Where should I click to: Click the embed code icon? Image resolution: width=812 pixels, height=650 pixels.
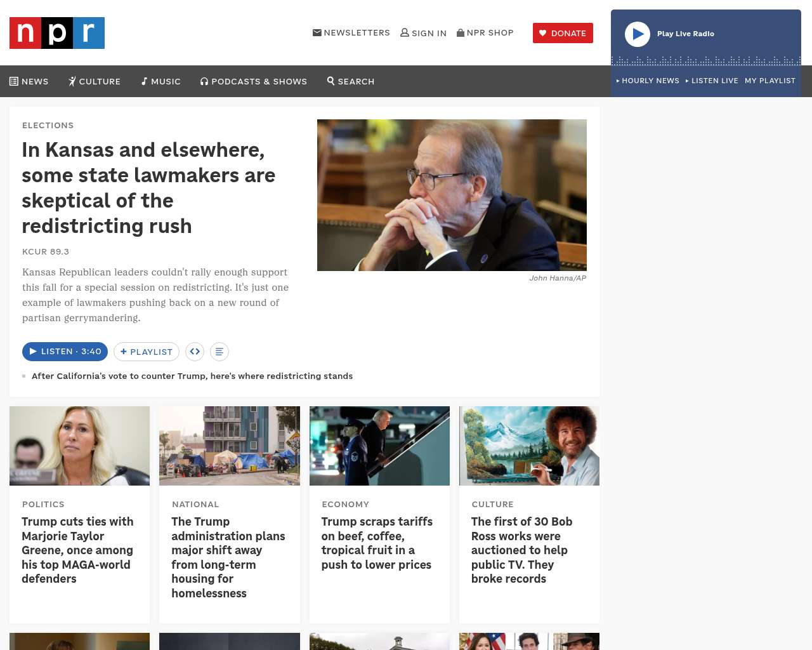[x=195, y=352]
